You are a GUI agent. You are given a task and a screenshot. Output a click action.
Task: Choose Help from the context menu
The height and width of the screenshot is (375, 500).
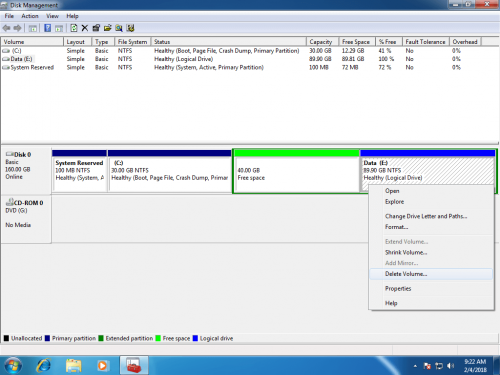[431, 303]
